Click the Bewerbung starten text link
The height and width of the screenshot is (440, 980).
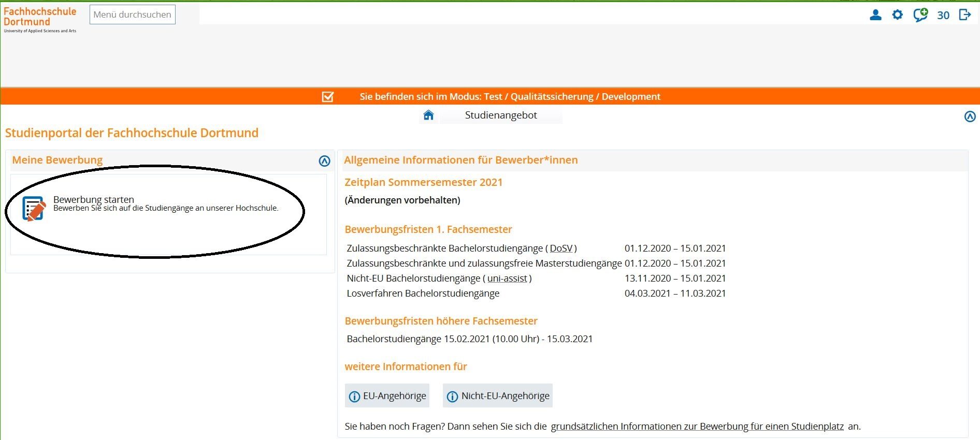(94, 199)
